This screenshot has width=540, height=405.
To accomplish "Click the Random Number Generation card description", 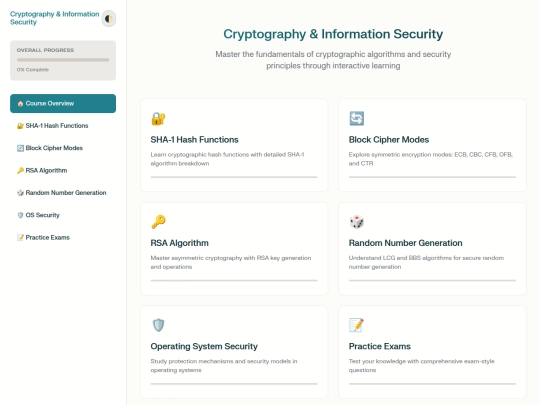I will pyautogui.click(x=426, y=262).
